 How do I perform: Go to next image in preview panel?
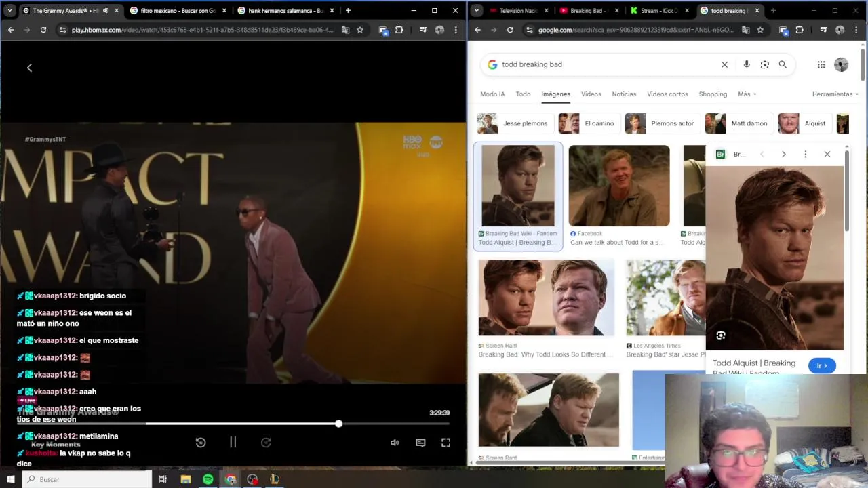tap(783, 155)
